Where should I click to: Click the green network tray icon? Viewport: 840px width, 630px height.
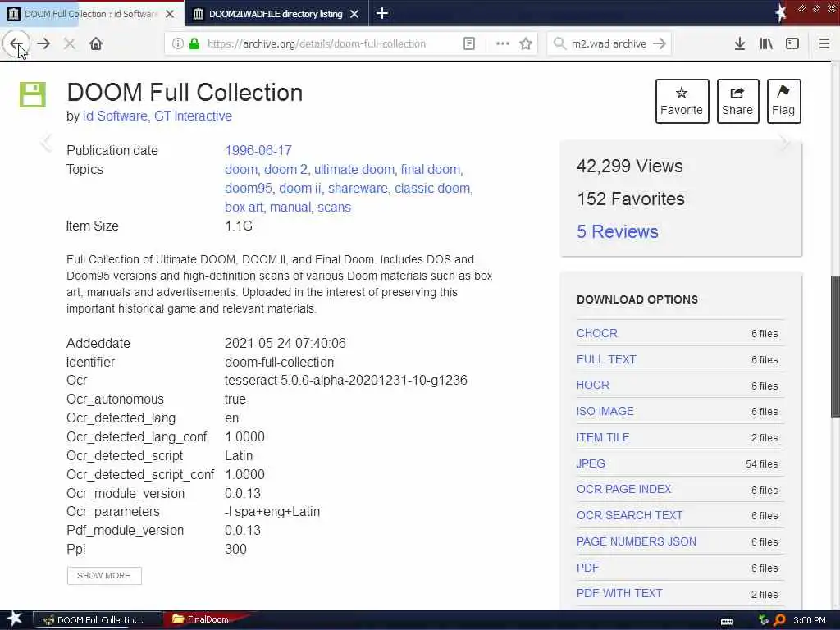click(x=764, y=620)
